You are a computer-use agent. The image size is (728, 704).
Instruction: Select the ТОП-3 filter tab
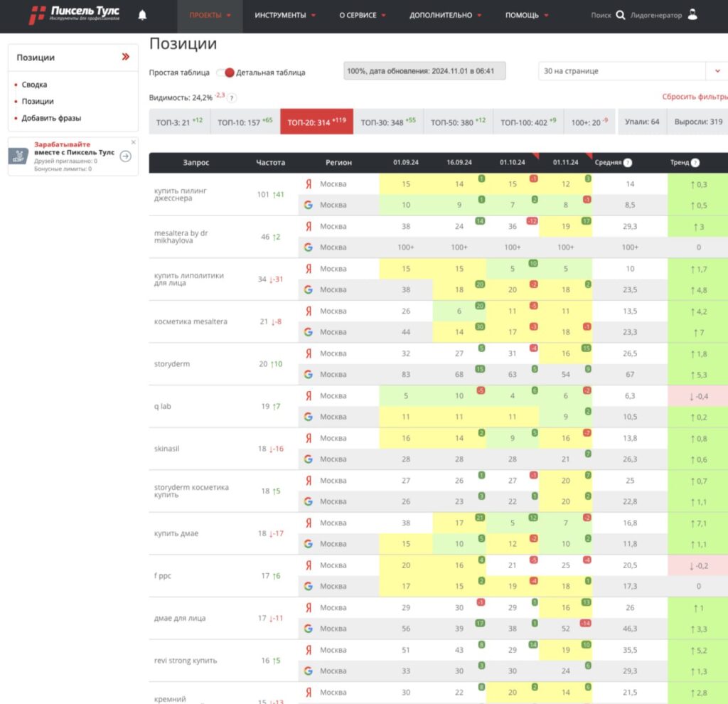[x=179, y=122]
